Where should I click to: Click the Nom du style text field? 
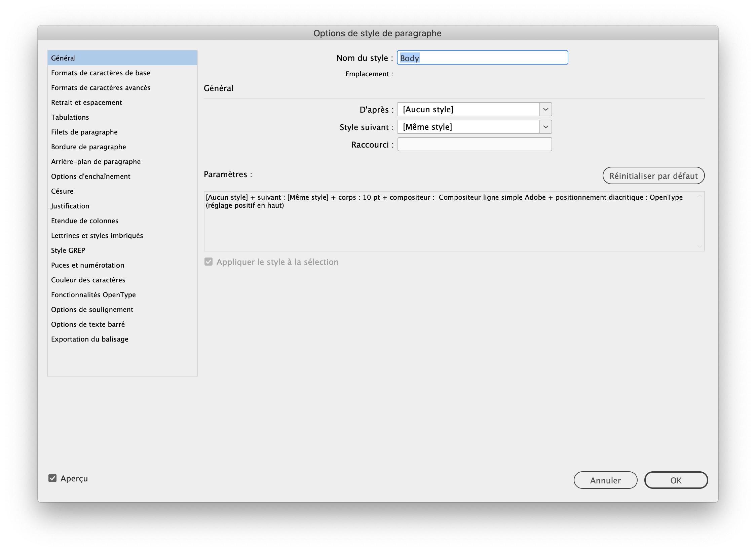click(x=482, y=57)
